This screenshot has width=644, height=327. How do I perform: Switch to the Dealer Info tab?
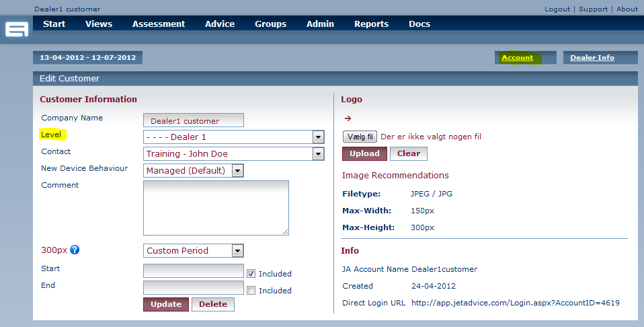592,58
